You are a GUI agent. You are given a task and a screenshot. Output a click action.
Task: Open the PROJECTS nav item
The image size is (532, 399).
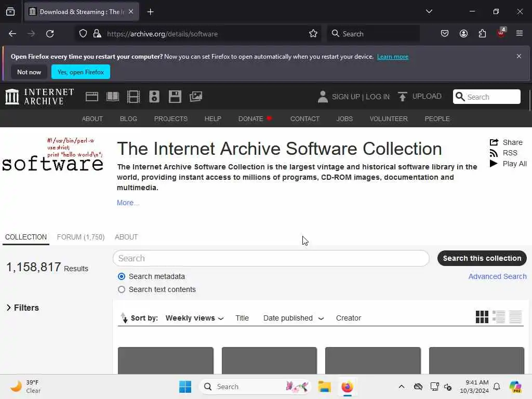click(x=170, y=119)
